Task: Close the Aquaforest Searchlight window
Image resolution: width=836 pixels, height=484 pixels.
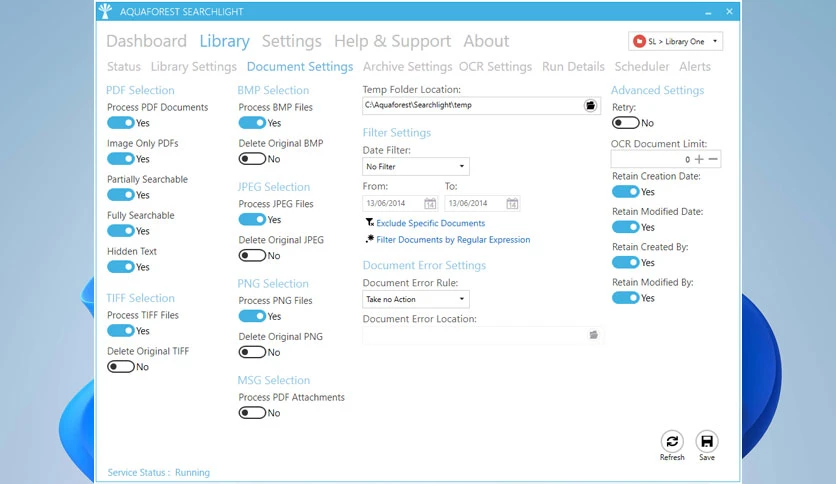Action: [x=729, y=12]
